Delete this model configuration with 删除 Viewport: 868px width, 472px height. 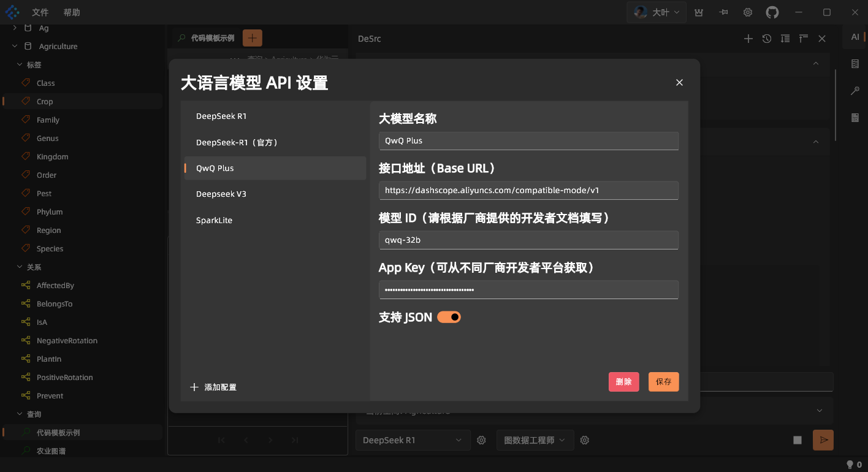pyautogui.click(x=623, y=381)
